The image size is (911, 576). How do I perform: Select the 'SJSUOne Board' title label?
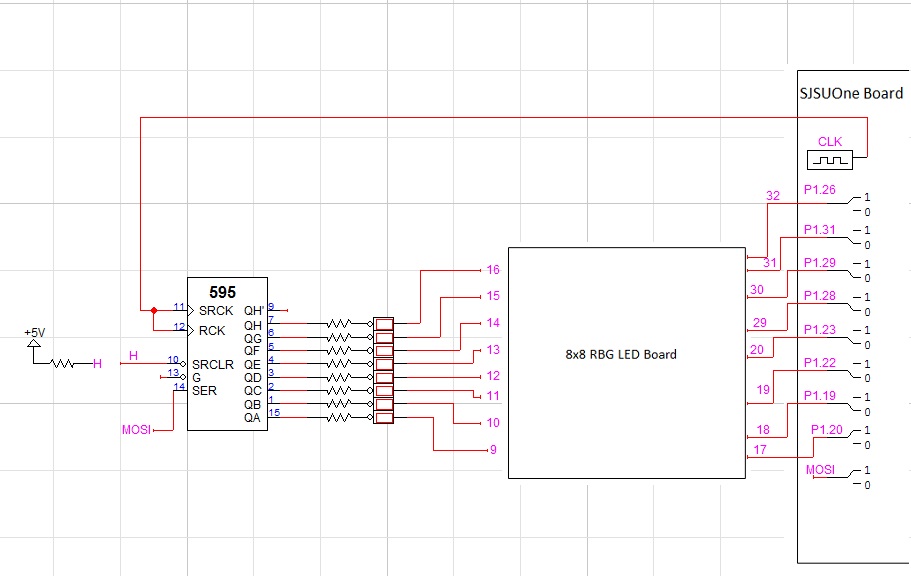point(851,93)
